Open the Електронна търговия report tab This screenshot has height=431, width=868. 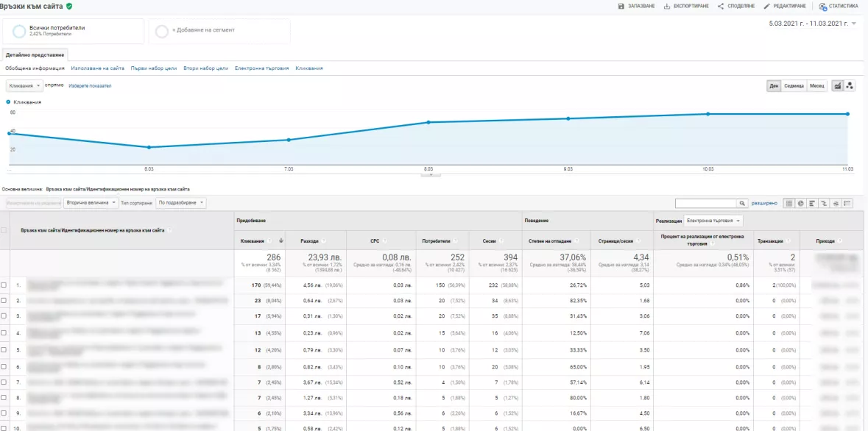[262, 68]
